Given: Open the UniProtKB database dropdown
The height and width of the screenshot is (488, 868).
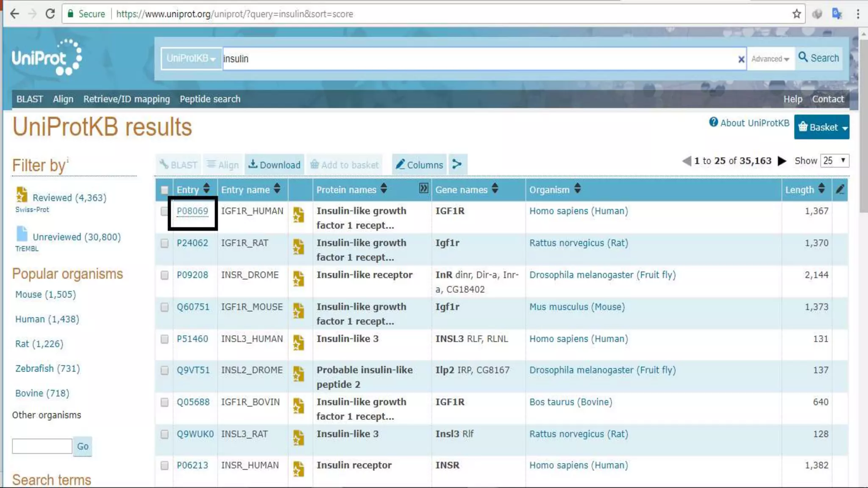Looking at the screenshot, I should (191, 58).
